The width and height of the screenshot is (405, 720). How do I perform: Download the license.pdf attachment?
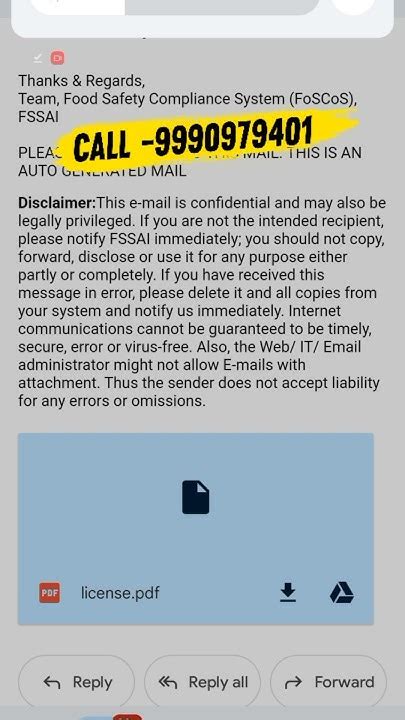288,592
